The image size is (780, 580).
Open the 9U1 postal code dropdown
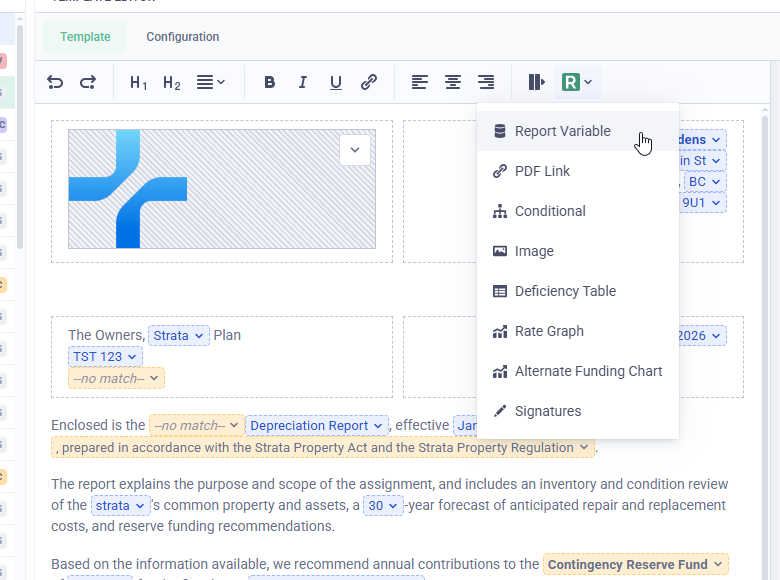(x=702, y=203)
